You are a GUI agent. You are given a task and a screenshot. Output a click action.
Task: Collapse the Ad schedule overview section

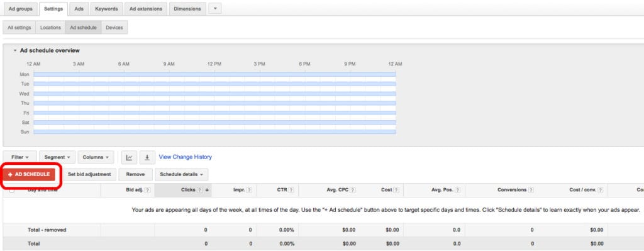15,50
